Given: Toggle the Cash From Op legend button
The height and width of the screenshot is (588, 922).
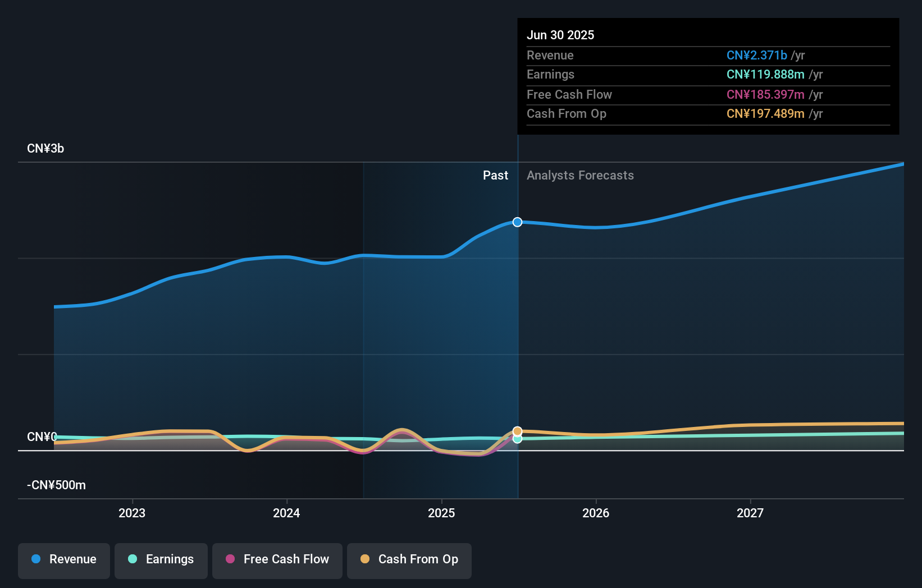Looking at the screenshot, I should pyautogui.click(x=409, y=561).
